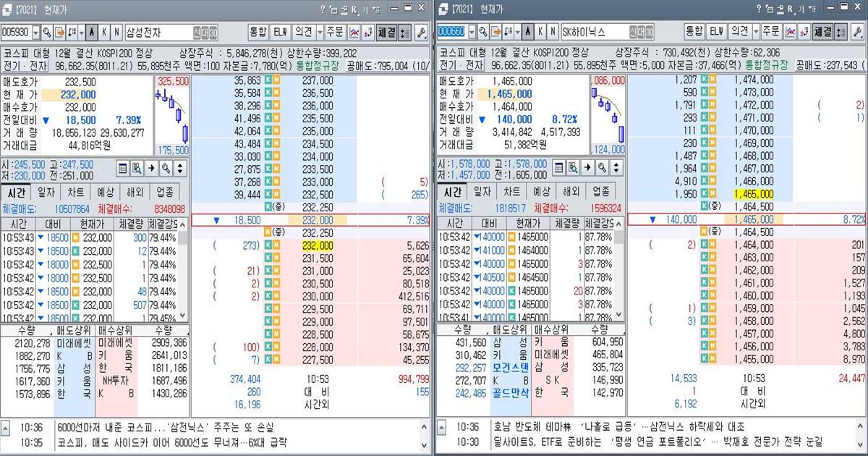The image size is (868, 456).
Task: Click right arrow icon above Samsung tabs
Action: pyautogui.click(x=151, y=168)
